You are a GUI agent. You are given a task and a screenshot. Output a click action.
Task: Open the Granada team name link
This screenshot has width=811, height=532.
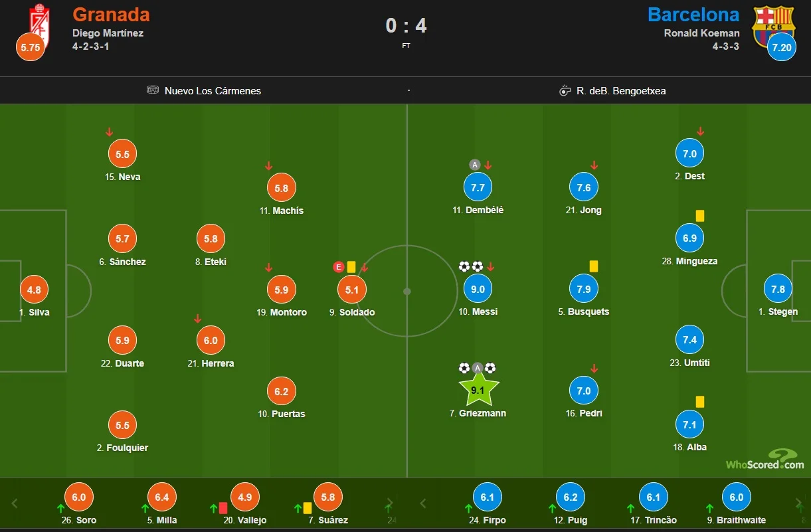click(x=111, y=14)
